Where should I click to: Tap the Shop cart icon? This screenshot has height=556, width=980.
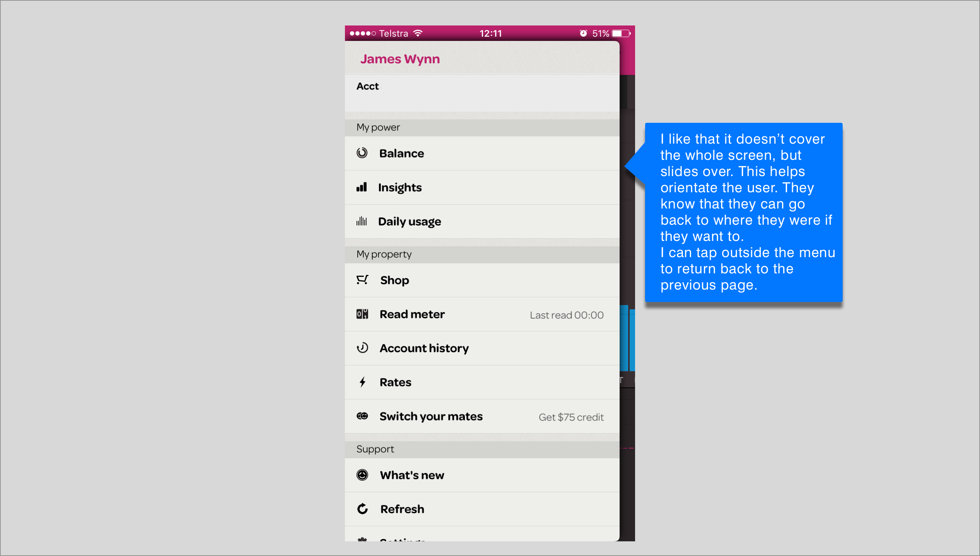[x=362, y=280]
